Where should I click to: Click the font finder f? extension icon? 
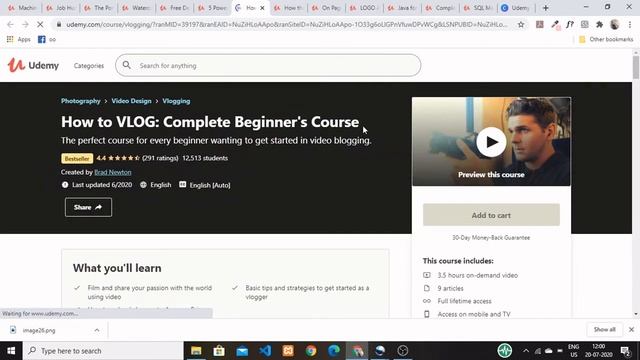pyautogui.click(x=570, y=24)
